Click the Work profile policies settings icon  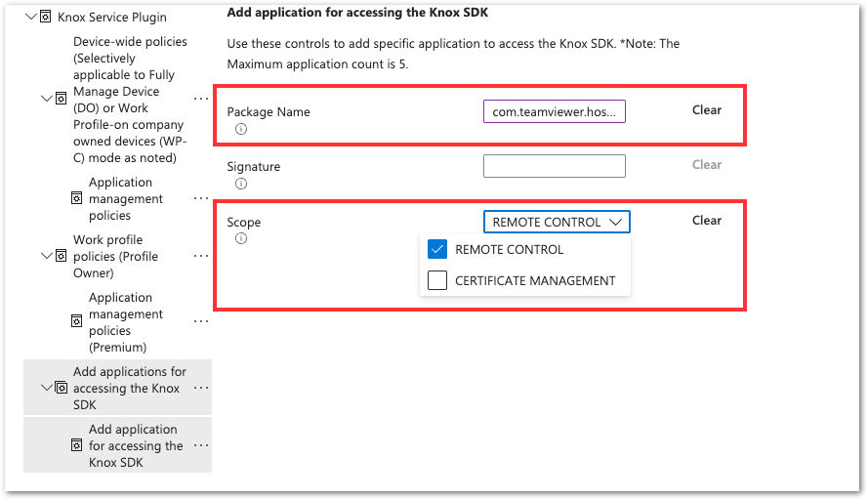click(x=61, y=256)
